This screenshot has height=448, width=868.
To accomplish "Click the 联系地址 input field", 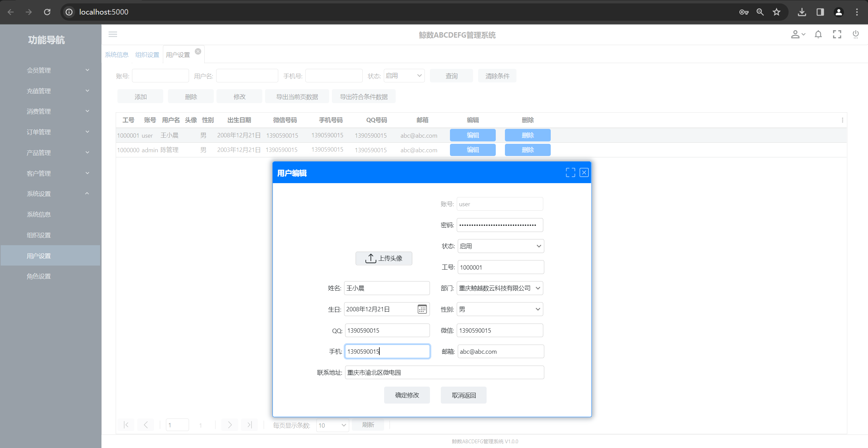I will 444,372.
